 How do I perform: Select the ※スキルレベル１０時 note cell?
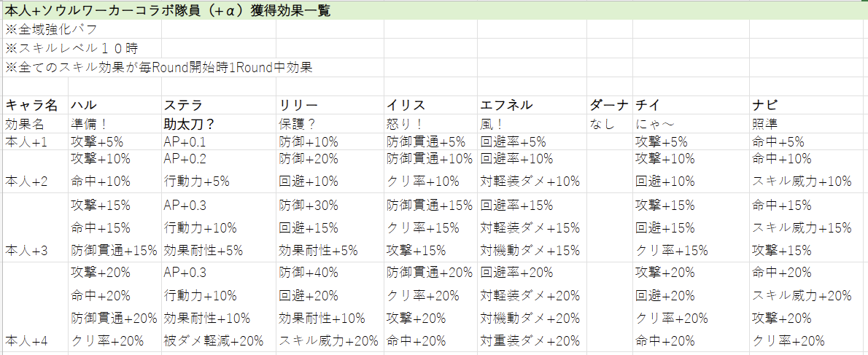click(x=71, y=49)
